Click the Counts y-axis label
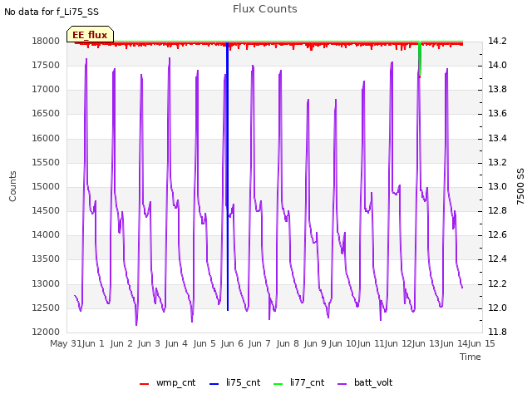The image size is (532, 399). pos(12,186)
